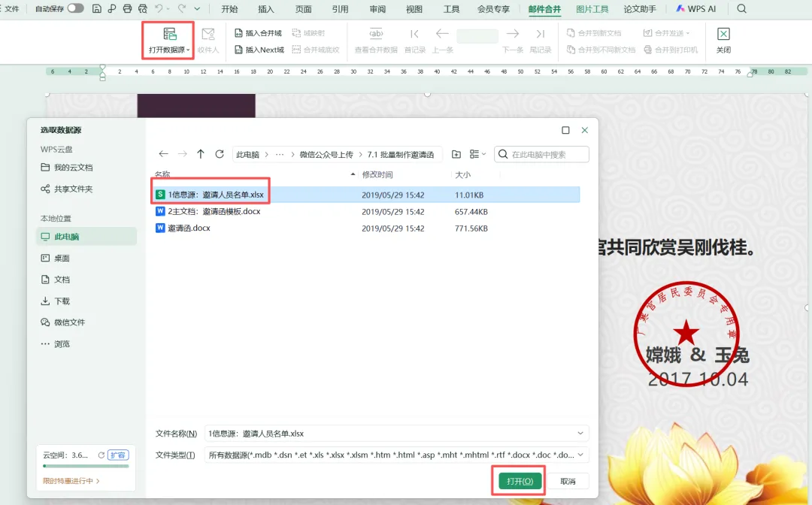Viewport: 812px width, 505px height.
Task: Click the magnifier search icon in tab bar
Action: [741, 9]
